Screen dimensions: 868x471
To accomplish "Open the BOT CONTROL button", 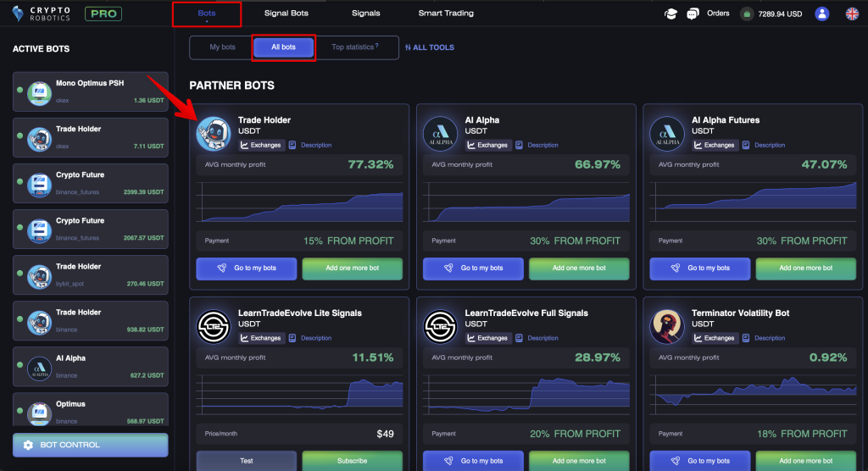I will click(x=90, y=445).
